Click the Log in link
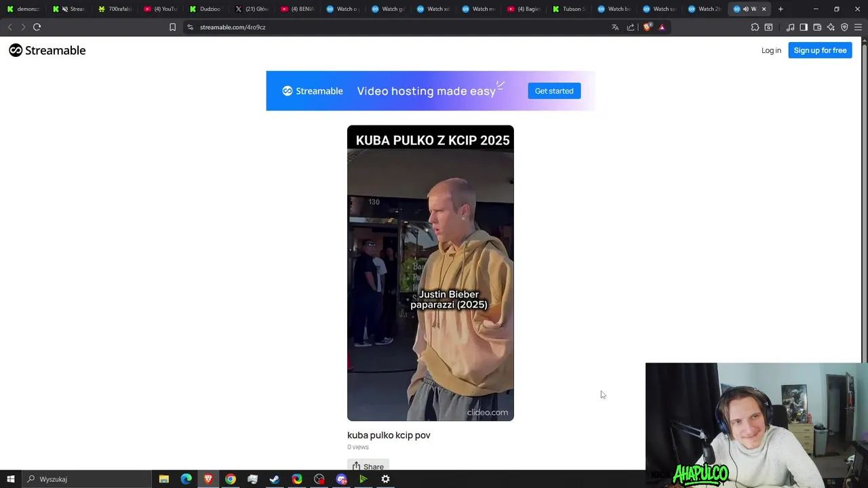Viewport: 868px width, 488px height. 771,50
